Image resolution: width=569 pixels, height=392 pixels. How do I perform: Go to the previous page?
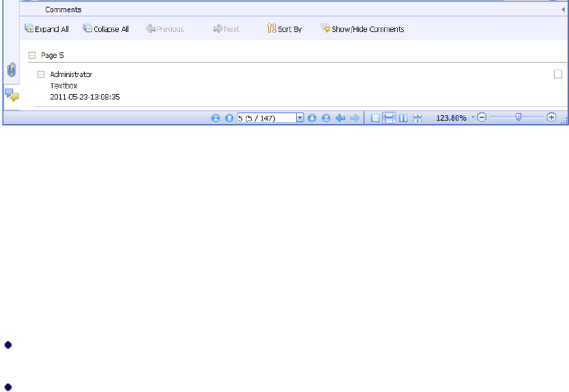[x=229, y=118]
